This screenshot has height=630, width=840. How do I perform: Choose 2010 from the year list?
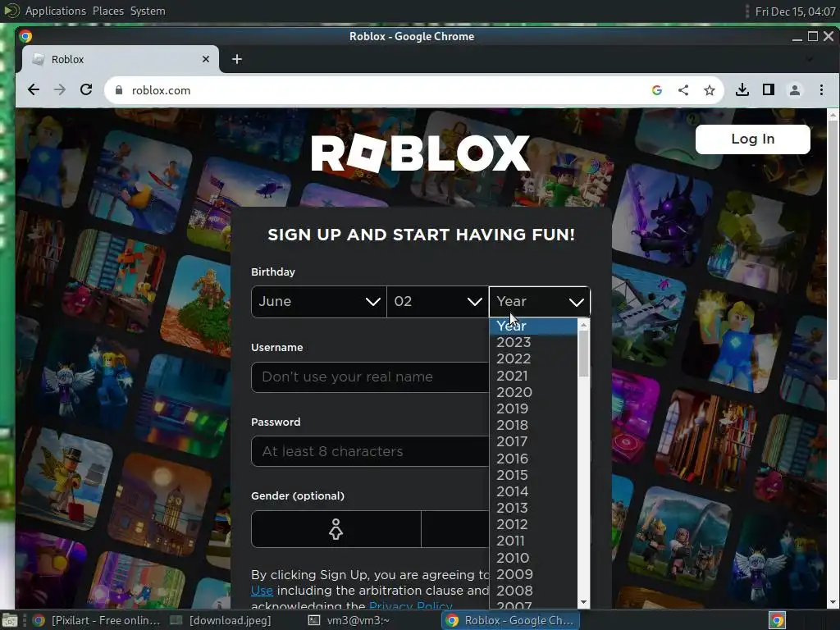[533, 558]
